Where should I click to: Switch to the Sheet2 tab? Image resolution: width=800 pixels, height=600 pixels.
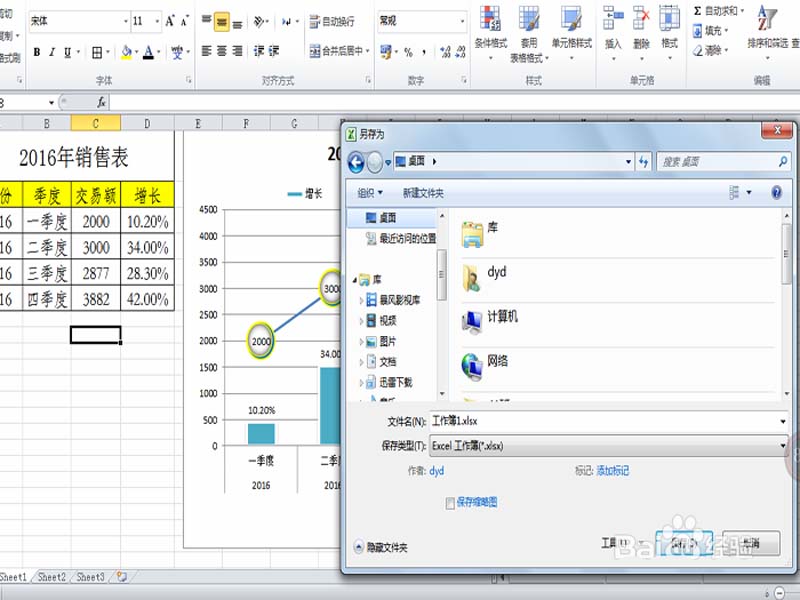point(53,577)
